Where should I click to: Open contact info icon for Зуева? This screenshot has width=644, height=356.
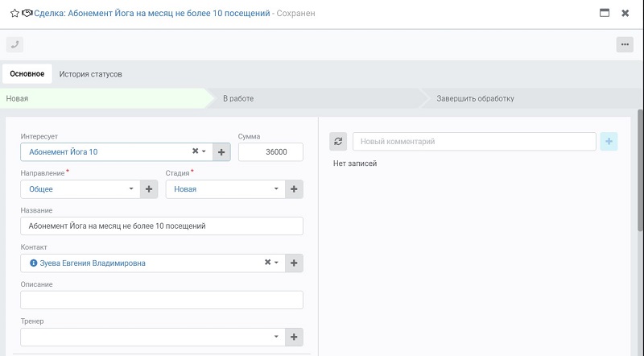tap(34, 263)
